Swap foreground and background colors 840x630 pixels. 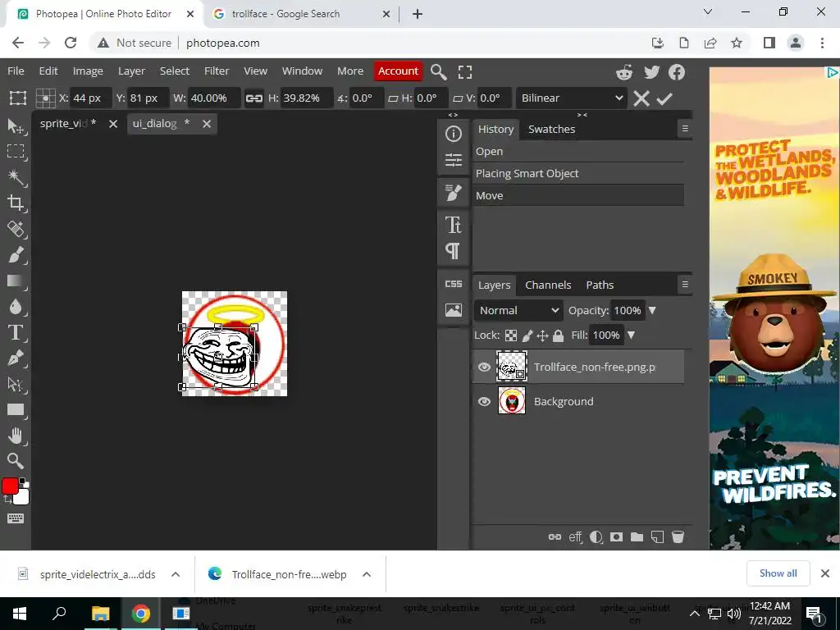7,500
